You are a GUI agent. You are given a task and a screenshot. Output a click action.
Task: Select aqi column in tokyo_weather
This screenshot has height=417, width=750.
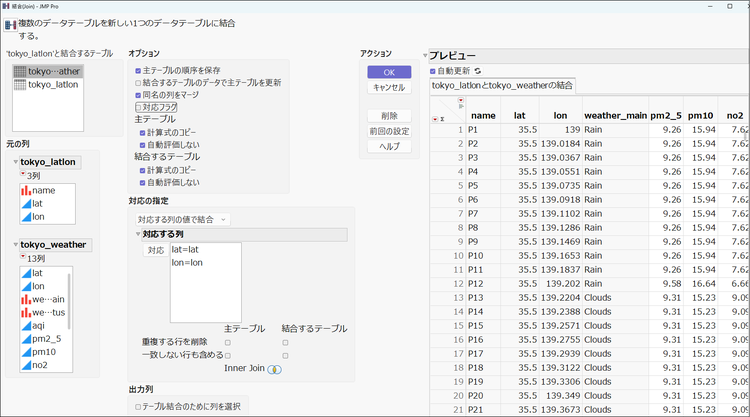coord(44,326)
